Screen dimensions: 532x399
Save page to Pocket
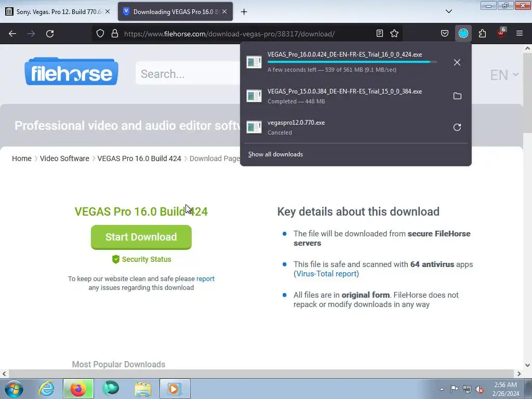tap(445, 33)
